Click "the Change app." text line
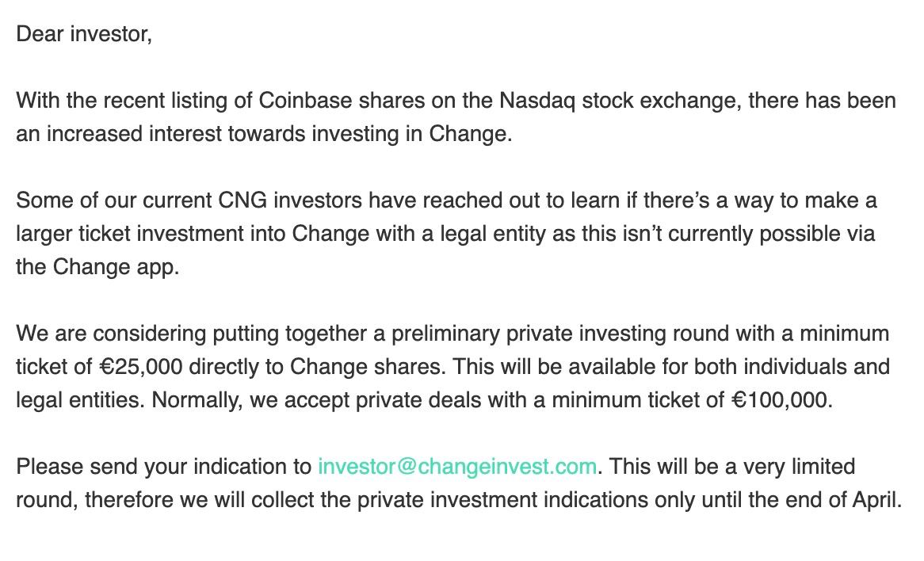924x561 pixels. pyautogui.click(x=97, y=267)
